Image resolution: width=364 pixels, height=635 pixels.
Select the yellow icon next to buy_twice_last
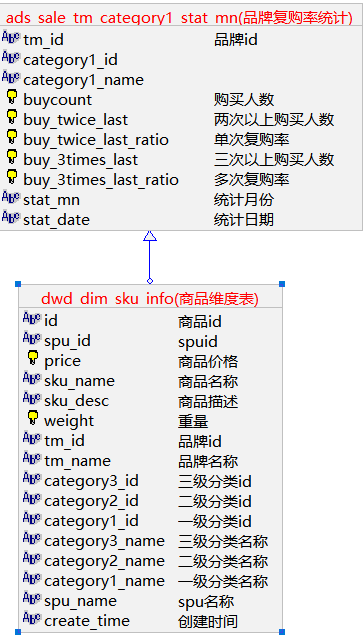(12, 117)
